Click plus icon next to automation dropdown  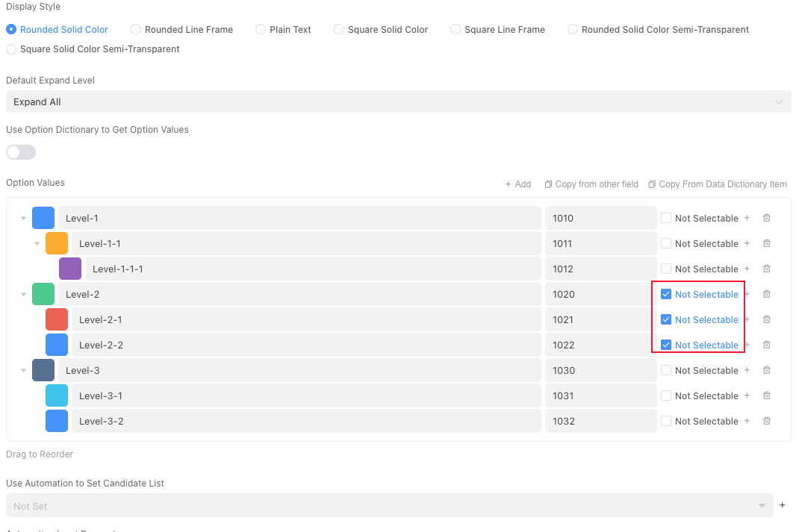782,505
